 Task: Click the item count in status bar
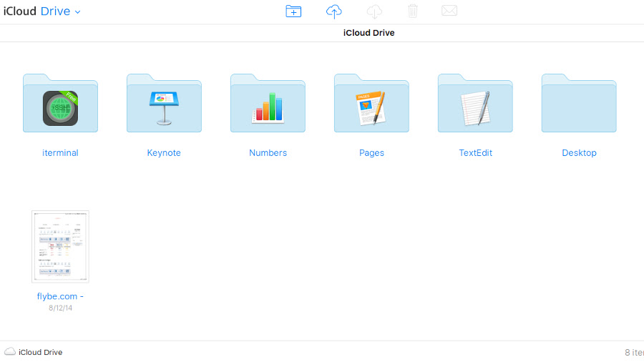634,353
